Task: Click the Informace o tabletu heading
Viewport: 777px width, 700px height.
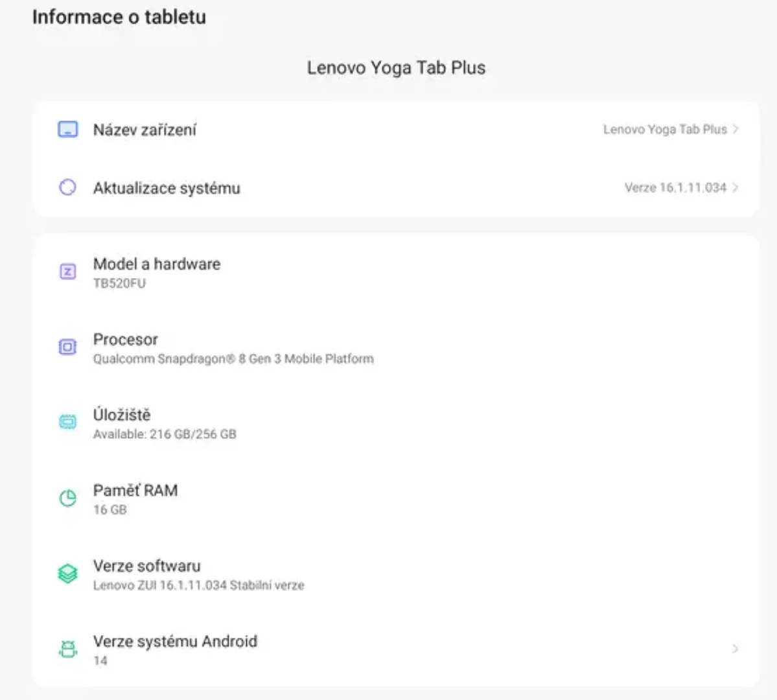Action: point(119,17)
